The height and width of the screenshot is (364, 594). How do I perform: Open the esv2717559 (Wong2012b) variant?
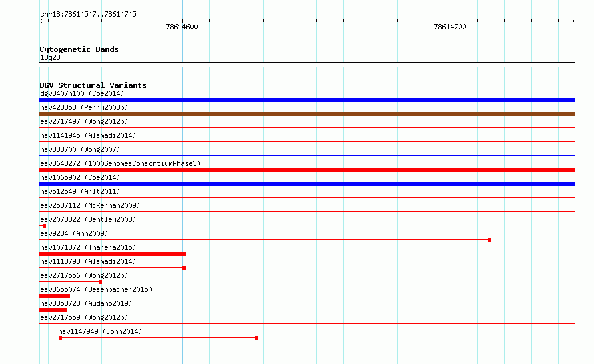(x=84, y=317)
